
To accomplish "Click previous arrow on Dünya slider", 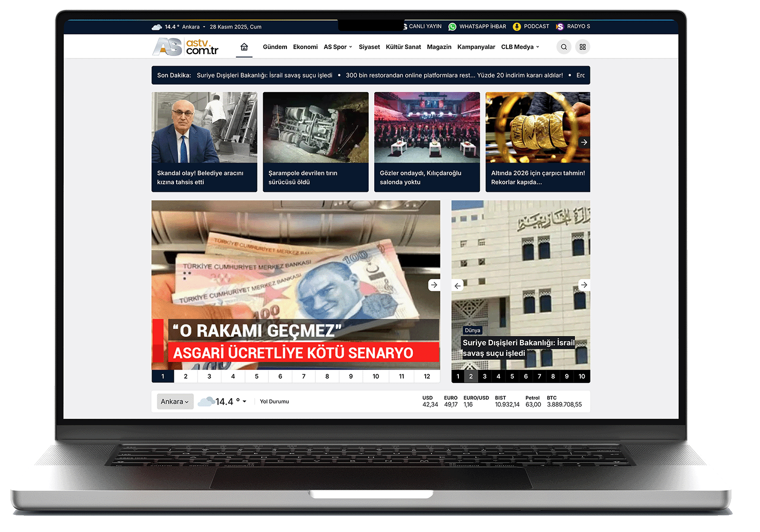I will coord(457,285).
